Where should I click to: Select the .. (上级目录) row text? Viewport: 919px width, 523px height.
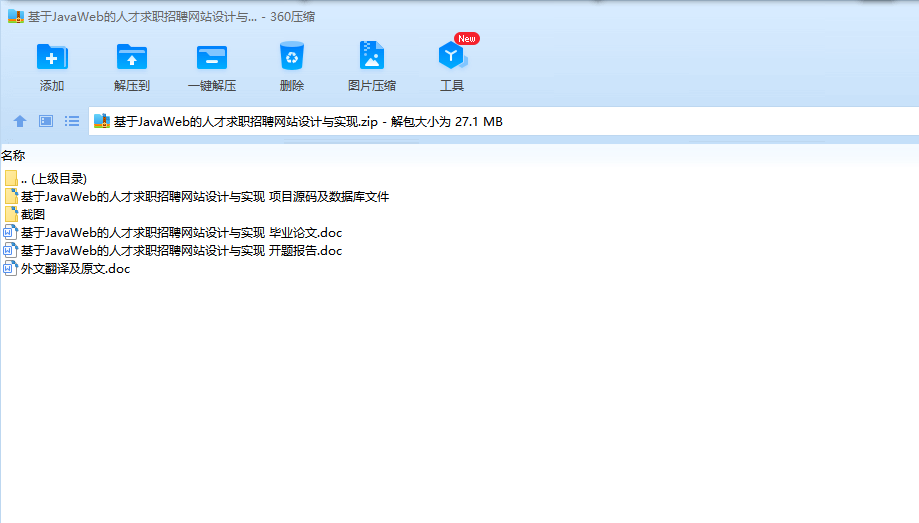pyautogui.click(x=54, y=179)
